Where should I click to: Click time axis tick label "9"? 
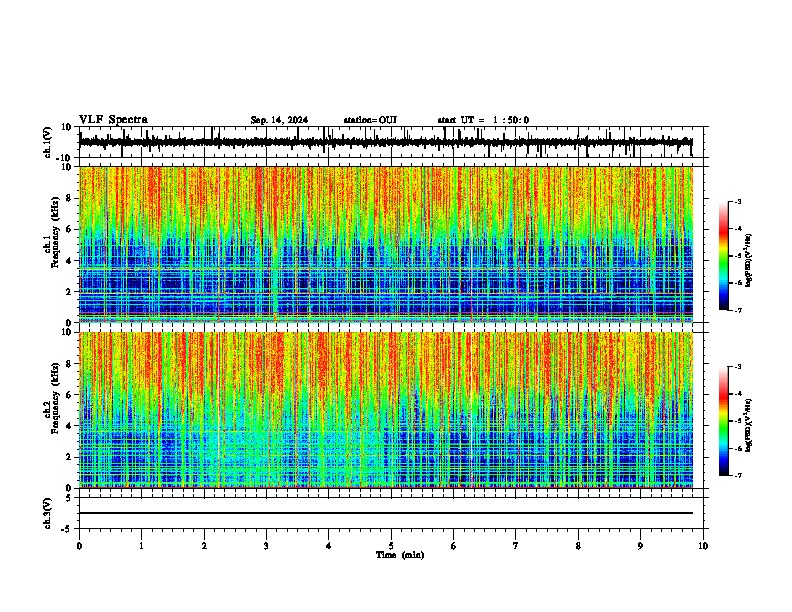click(640, 546)
